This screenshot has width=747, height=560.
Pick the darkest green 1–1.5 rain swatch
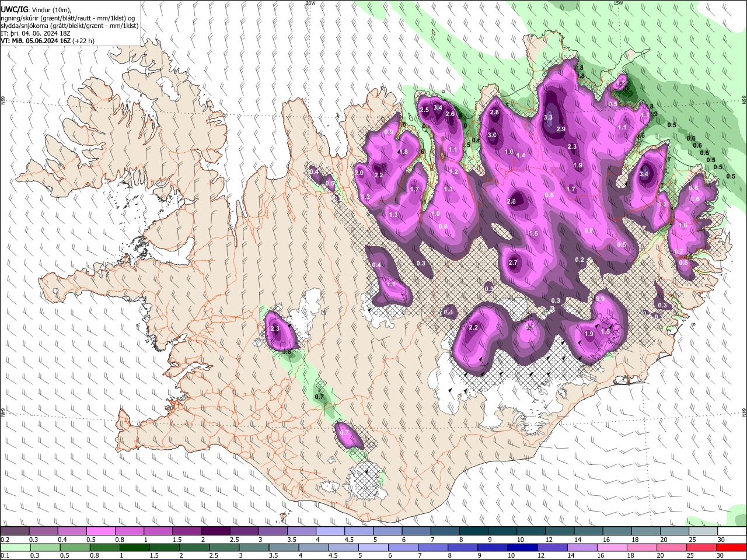coord(134,547)
